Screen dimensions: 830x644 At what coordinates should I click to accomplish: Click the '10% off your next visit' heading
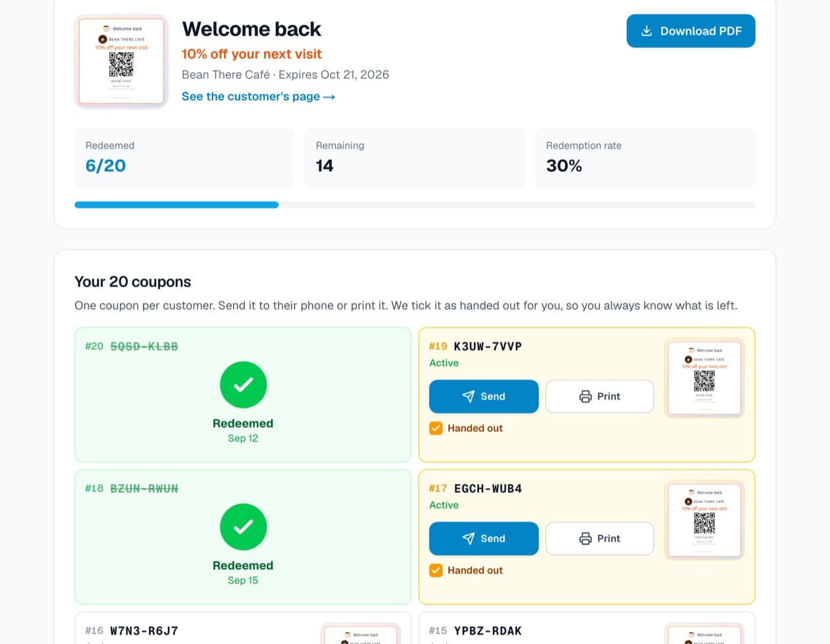(251, 54)
